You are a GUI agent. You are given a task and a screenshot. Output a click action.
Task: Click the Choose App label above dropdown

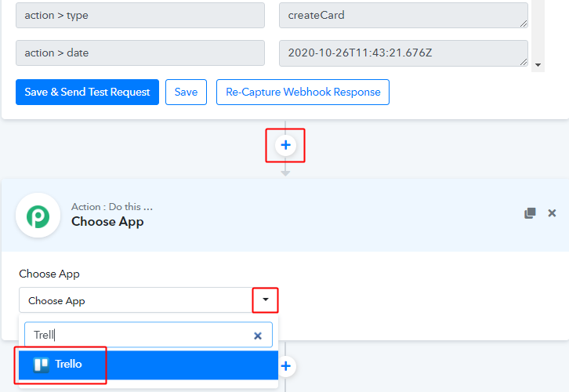pyautogui.click(x=49, y=274)
